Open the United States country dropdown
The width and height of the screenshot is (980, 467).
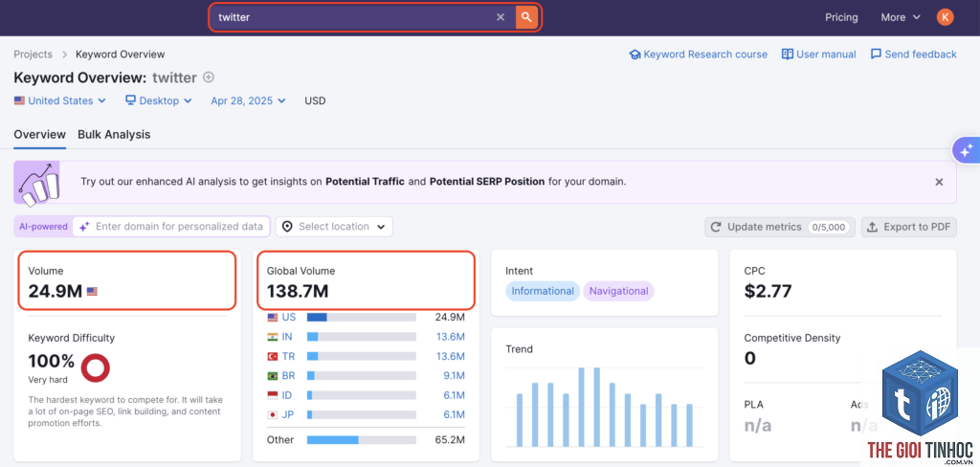click(60, 100)
